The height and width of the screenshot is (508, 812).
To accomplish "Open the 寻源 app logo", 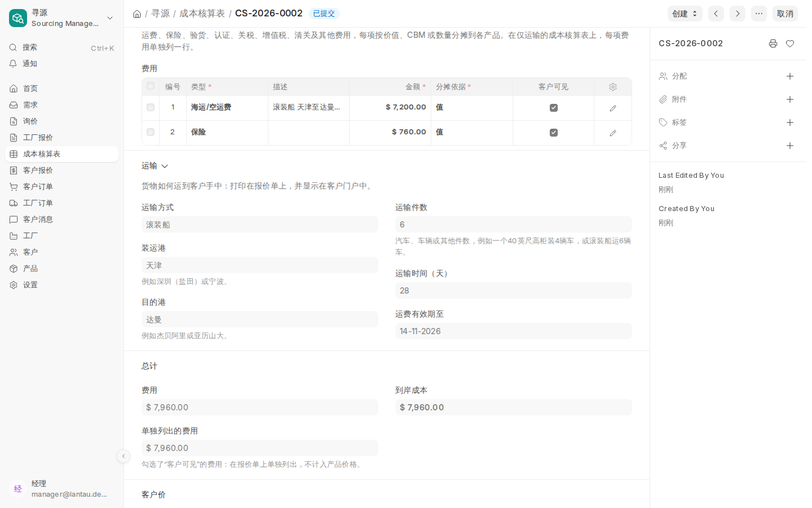I will pyautogui.click(x=18, y=18).
